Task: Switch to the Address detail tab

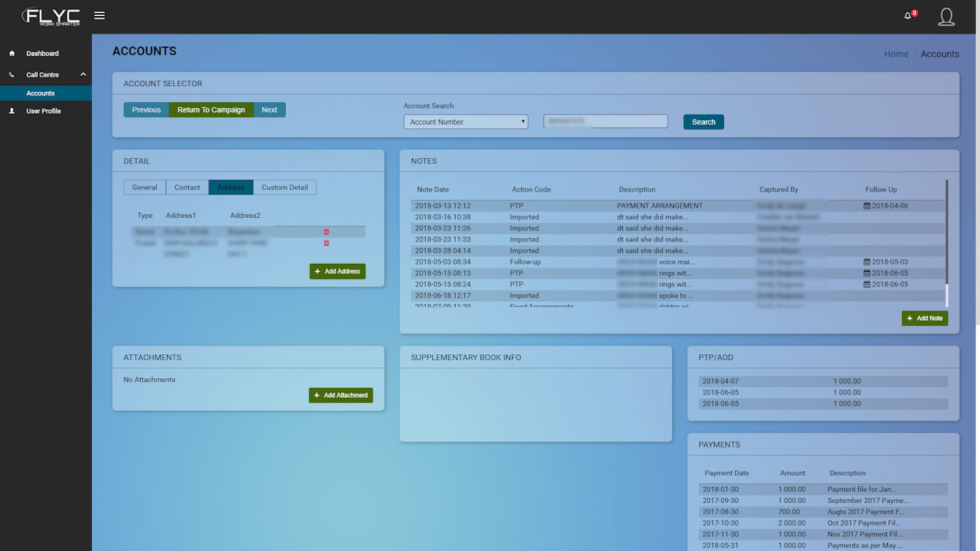Action: [230, 187]
